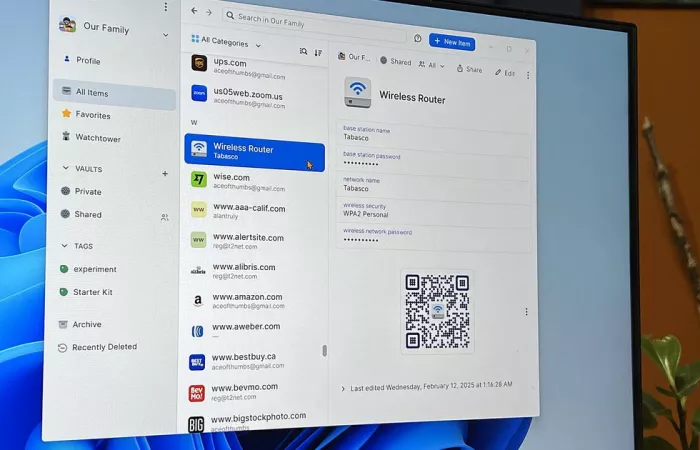Share the Wireless Router item

pos(470,69)
